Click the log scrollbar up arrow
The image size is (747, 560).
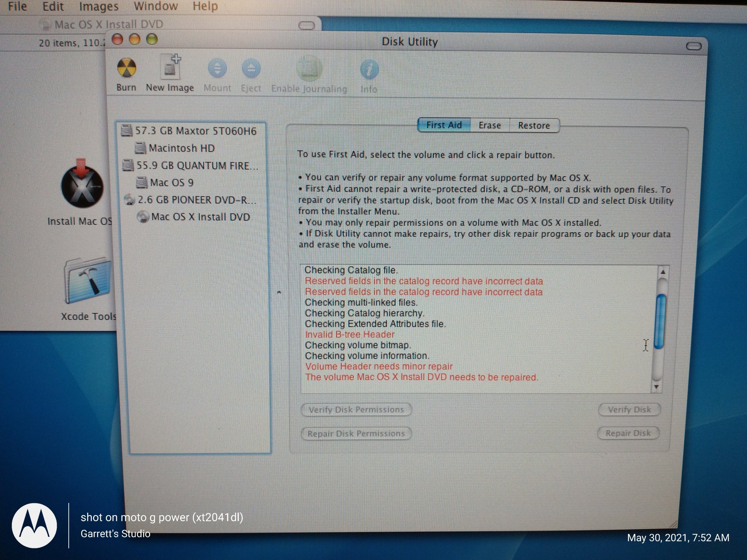(663, 272)
